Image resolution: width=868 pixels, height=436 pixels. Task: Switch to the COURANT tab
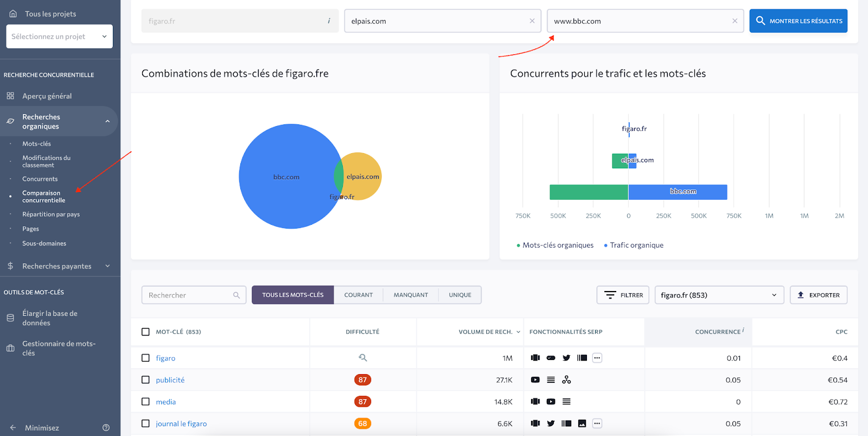click(x=359, y=295)
